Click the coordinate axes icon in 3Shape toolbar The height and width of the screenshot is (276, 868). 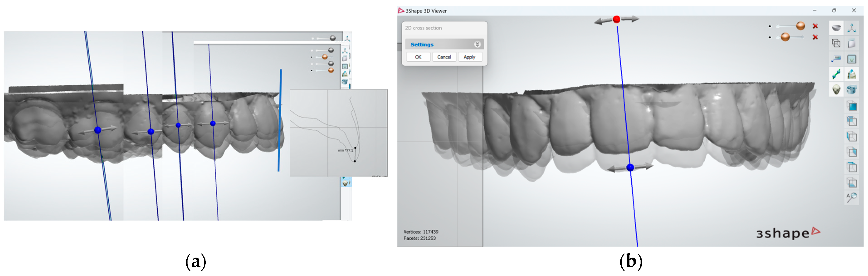pyautogui.click(x=851, y=28)
